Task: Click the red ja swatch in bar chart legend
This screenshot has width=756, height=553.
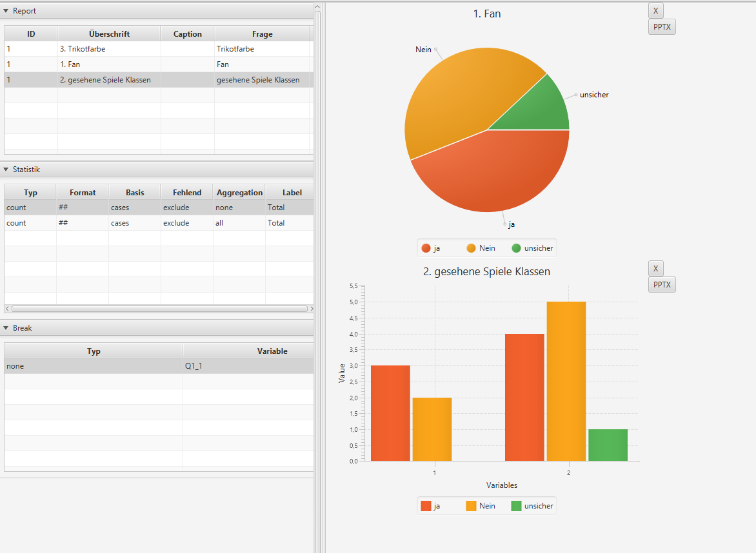Action: (426, 506)
